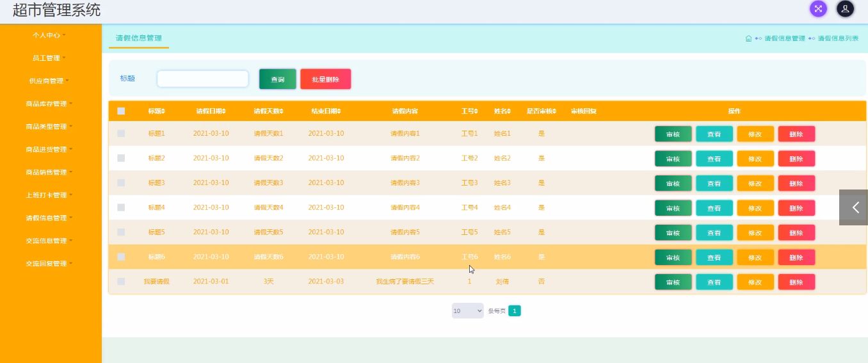Click 查看 button for row 标题4

tap(714, 208)
